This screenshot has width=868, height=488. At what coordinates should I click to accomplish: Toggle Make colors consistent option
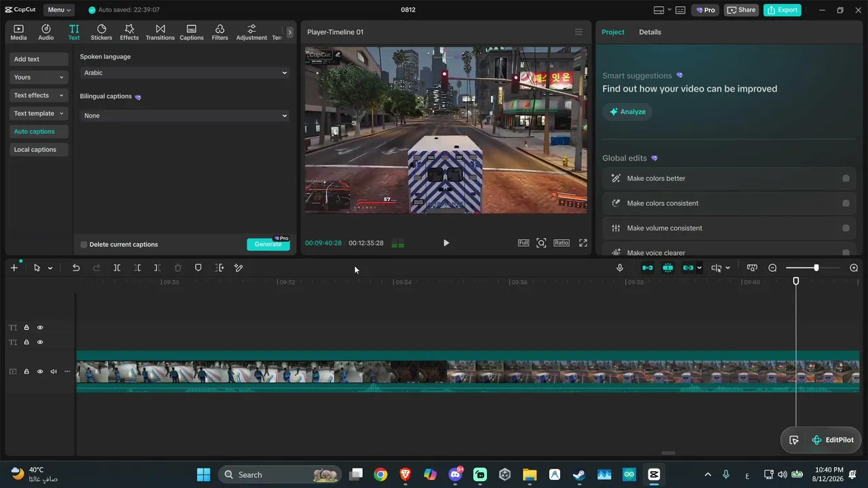[846, 203]
